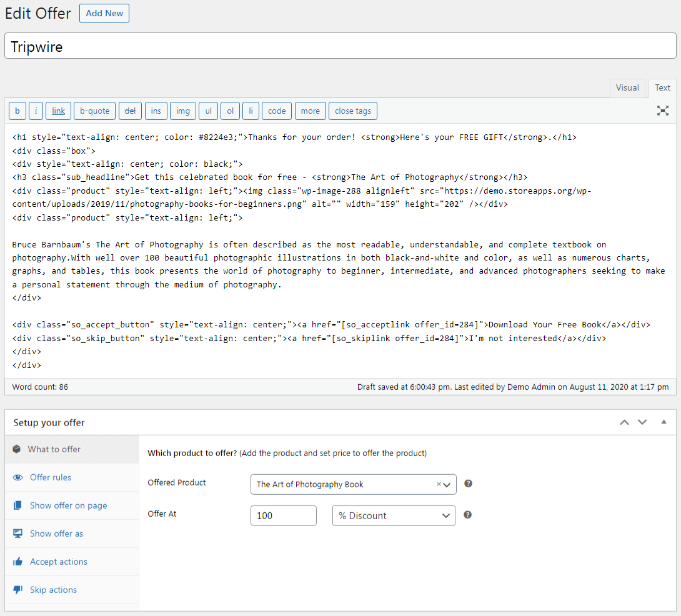
Task: Open the Offered Product dropdown
Action: [353, 484]
